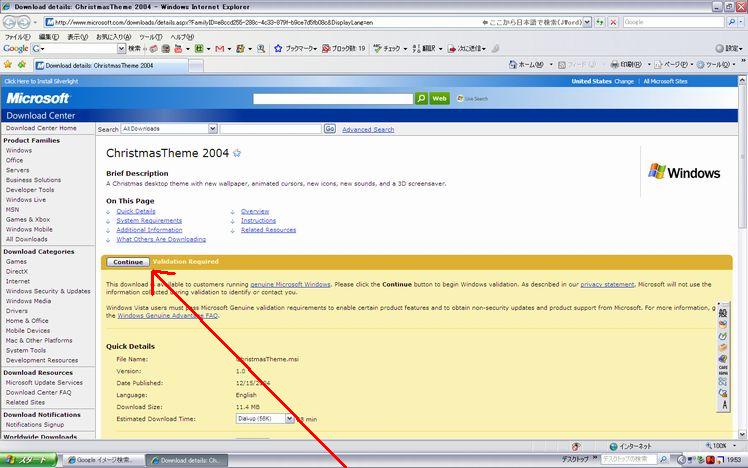
Task: Open the Edit '編集' menu
Action: coord(49,37)
